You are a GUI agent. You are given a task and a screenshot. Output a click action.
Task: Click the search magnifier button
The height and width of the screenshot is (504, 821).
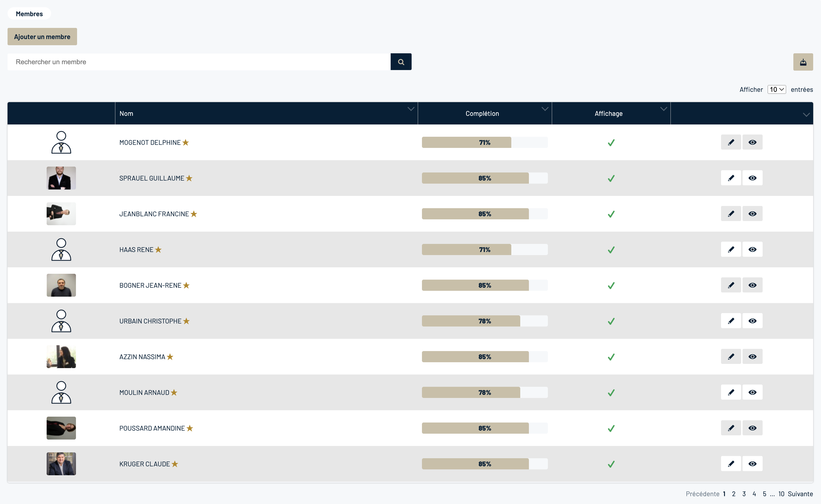click(x=401, y=62)
